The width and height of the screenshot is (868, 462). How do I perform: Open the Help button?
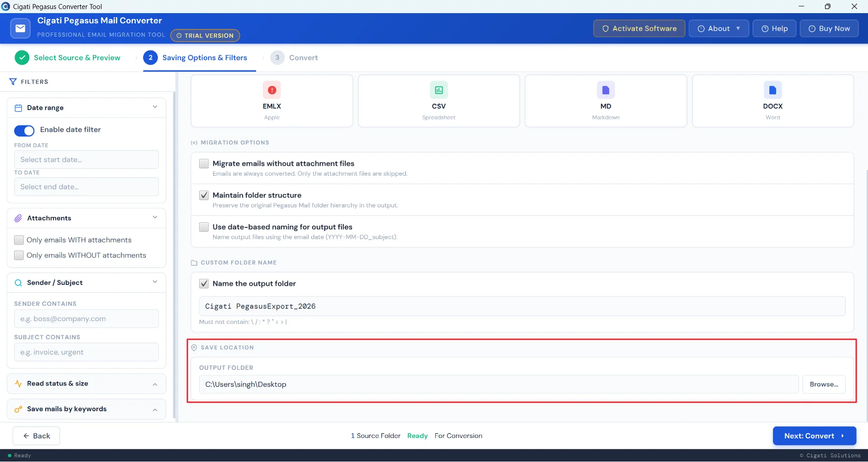(774, 29)
